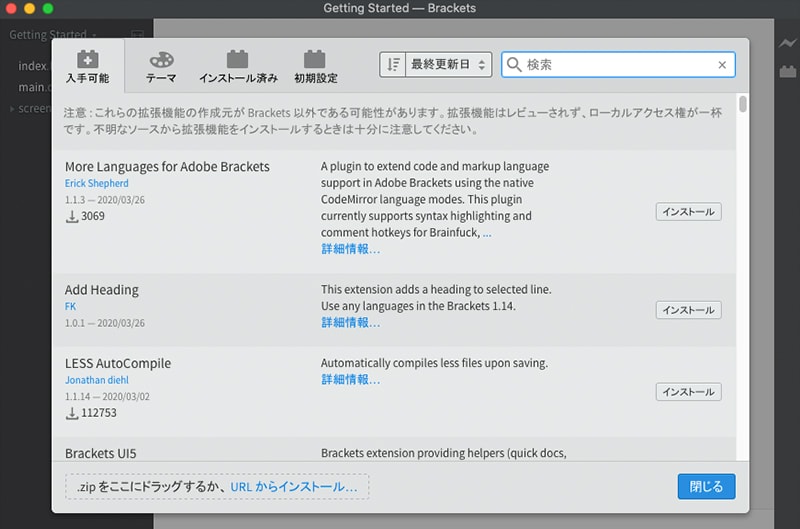Select the 初期設定 (Default) tab
The height and width of the screenshot is (529, 800).
(x=315, y=67)
